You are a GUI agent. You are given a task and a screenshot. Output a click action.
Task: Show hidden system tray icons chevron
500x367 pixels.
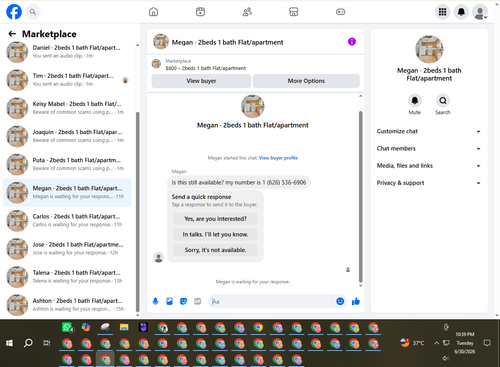click(x=436, y=343)
